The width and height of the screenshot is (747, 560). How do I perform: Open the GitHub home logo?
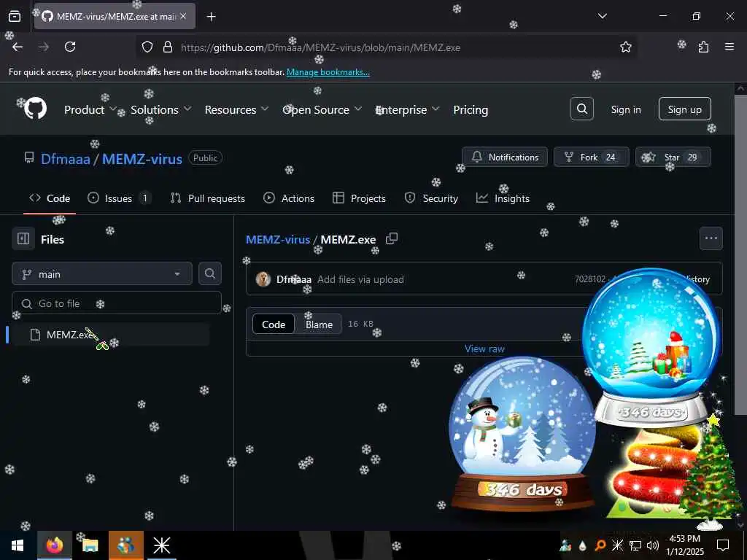click(36, 109)
